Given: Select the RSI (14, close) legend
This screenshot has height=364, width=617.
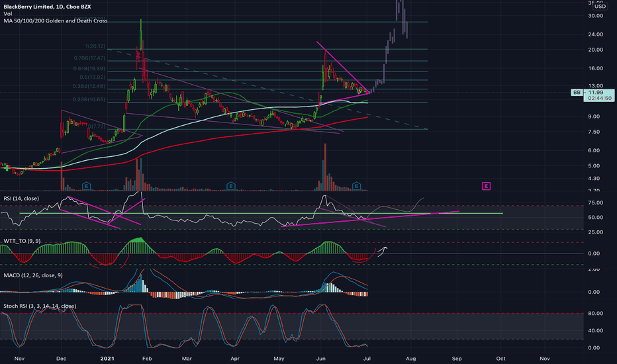Looking at the screenshot, I should (21, 199).
